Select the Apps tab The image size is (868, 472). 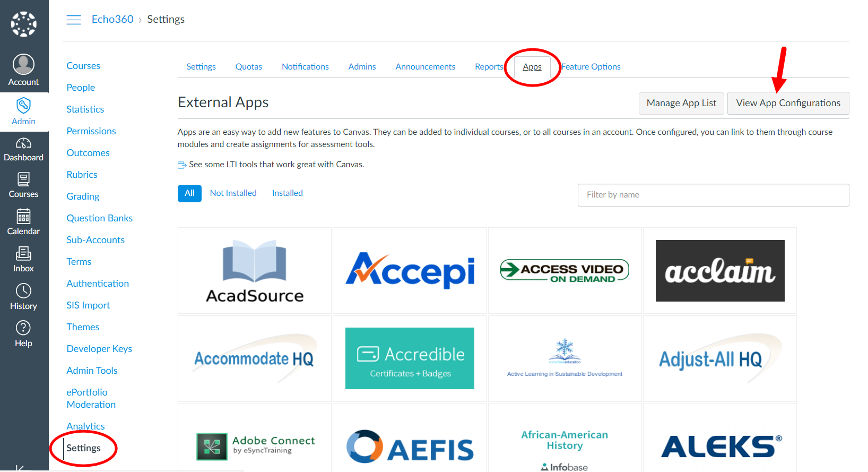532,67
